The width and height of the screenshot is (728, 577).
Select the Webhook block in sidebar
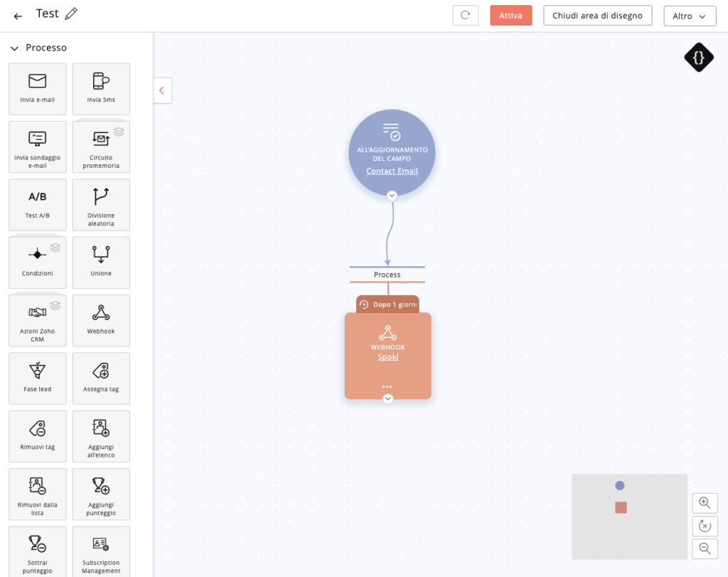101,319
